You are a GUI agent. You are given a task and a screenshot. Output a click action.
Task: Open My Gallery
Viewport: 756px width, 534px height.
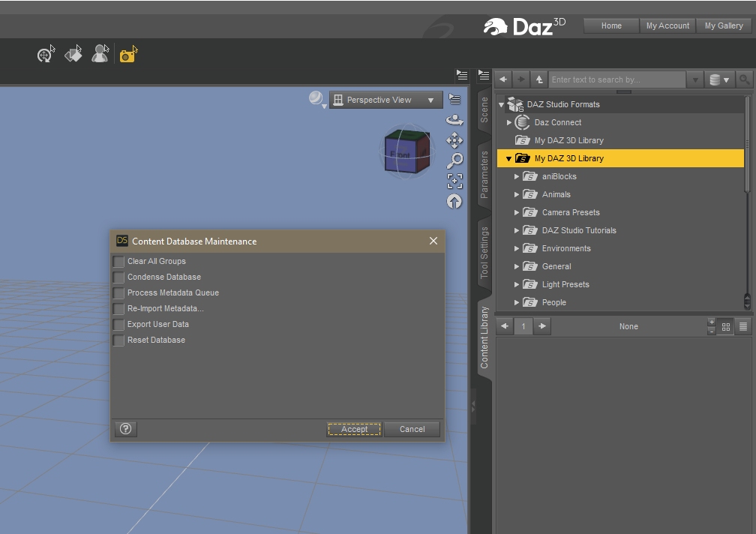(x=724, y=25)
